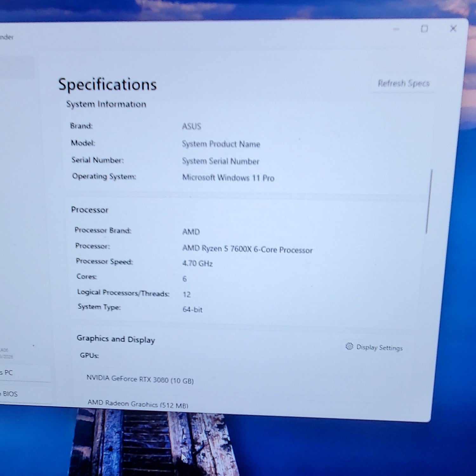This screenshot has height=476, width=476.
Task: Click the Refresh Specs button
Action: tap(403, 83)
